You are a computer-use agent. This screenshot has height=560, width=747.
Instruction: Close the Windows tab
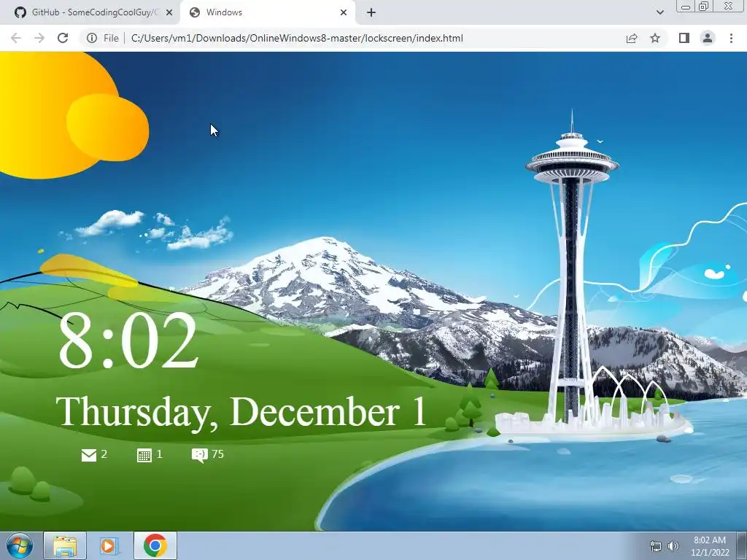tap(344, 12)
